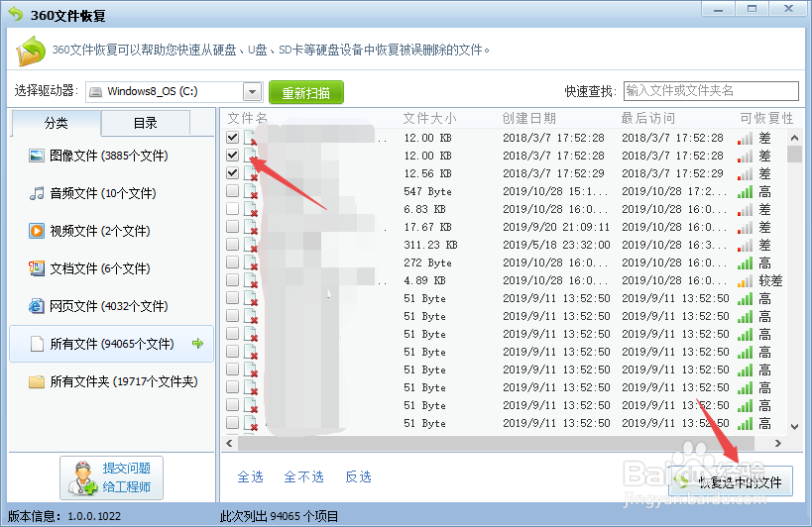Uncheck the 12.56 KB file checkbox
Viewport: 812px width, 527px height.
pos(233,172)
